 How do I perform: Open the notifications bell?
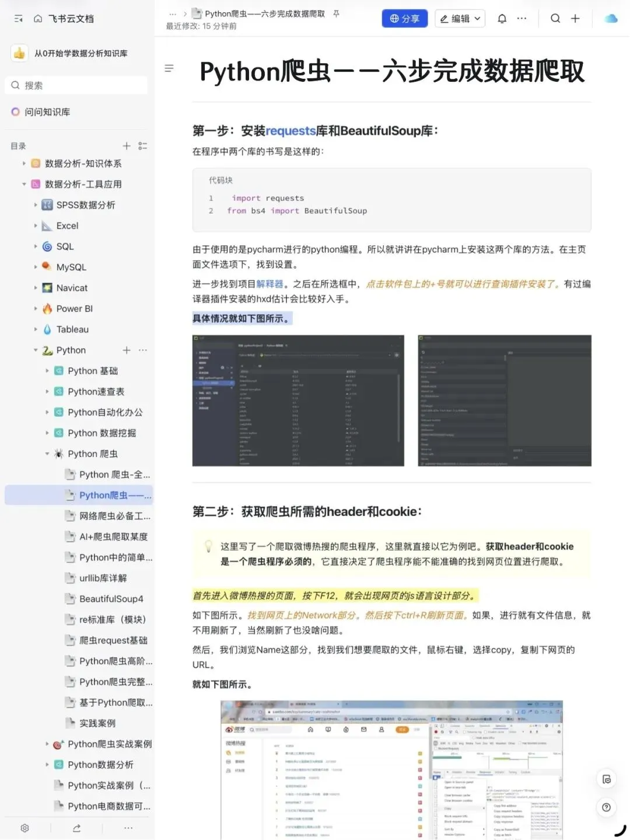502,19
